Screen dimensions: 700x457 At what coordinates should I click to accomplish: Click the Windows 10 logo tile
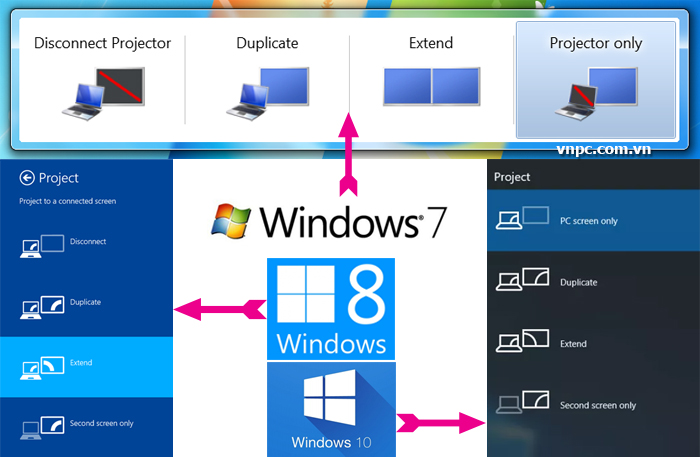click(x=331, y=410)
